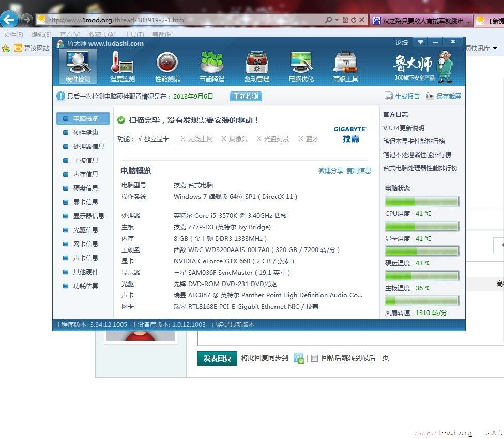Screen dimensions: 504x439
Task: Open the 驱动管理 driver manager icon
Action: 256,65
